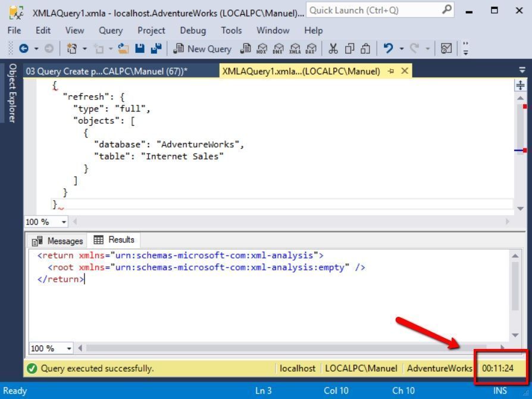Switch to the 03 Query Create tab

pos(106,71)
